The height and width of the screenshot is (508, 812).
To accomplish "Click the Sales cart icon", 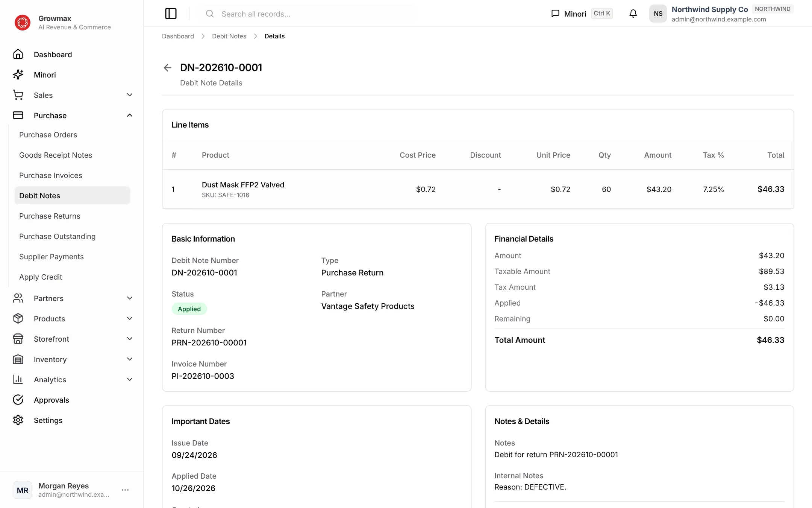I will pyautogui.click(x=18, y=95).
